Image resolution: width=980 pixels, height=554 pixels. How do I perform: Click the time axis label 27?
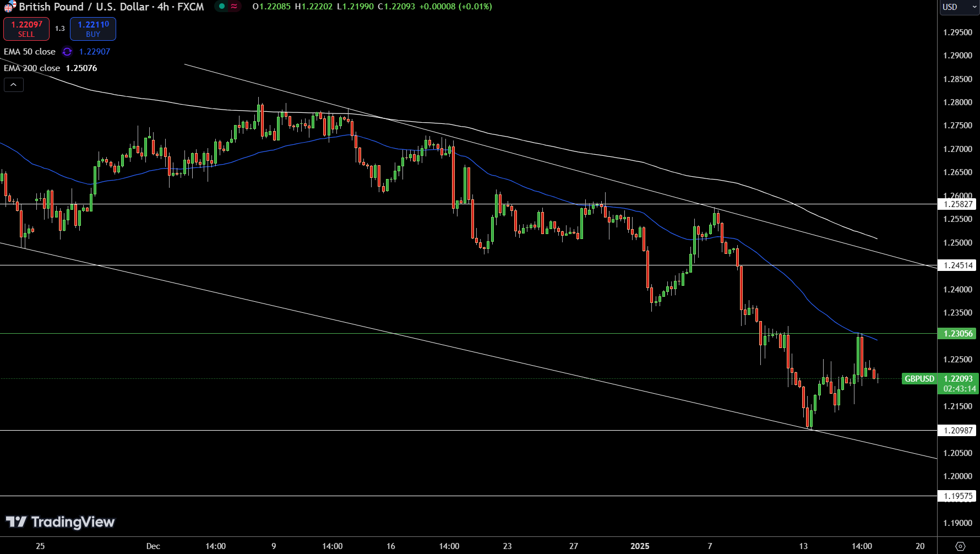click(574, 546)
